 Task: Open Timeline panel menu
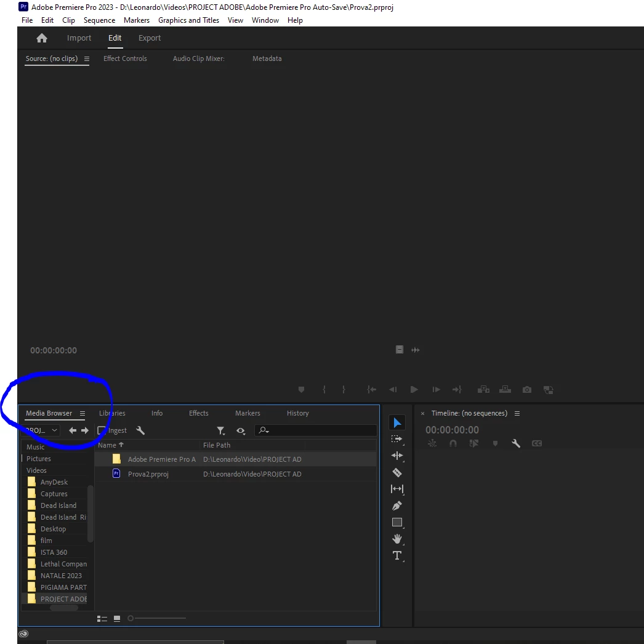[x=517, y=413]
